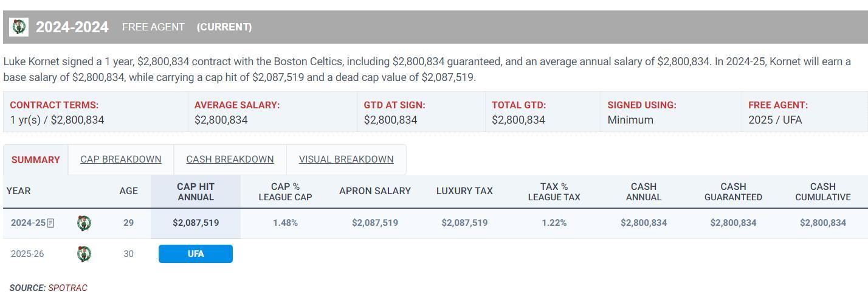Click the Celtics logo in the contract header
Viewport: 868px width, 308px height.
click(x=19, y=27)
